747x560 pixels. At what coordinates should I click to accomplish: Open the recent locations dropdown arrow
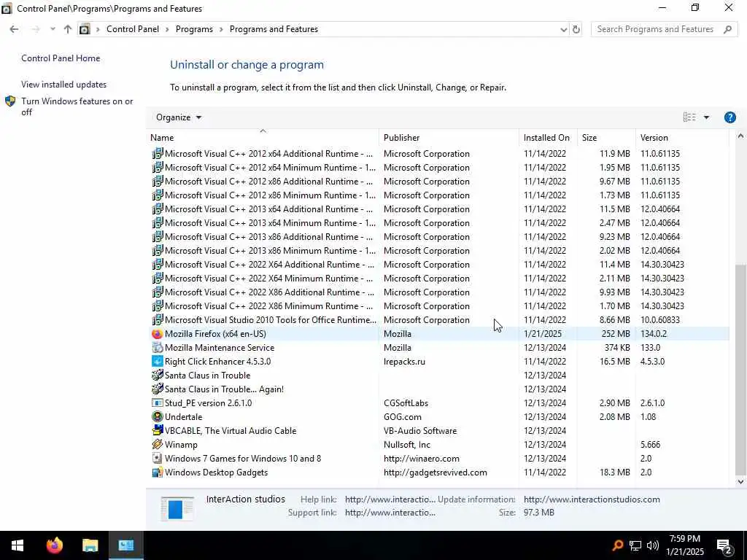click(52, 29)
